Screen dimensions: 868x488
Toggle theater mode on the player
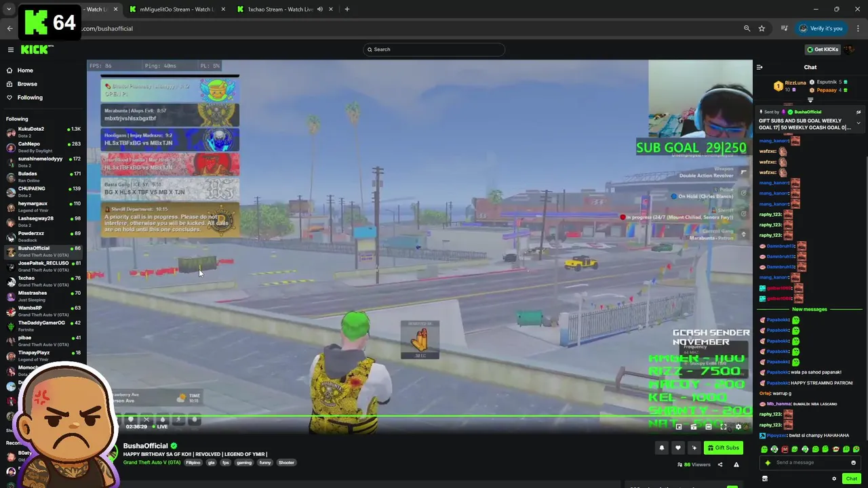[709, 427]
